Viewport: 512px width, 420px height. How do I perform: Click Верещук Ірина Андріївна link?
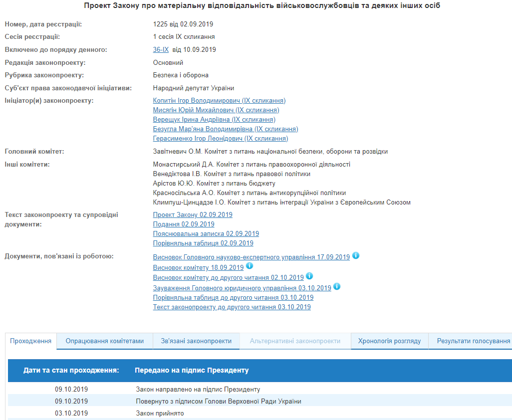click(214, 120)
